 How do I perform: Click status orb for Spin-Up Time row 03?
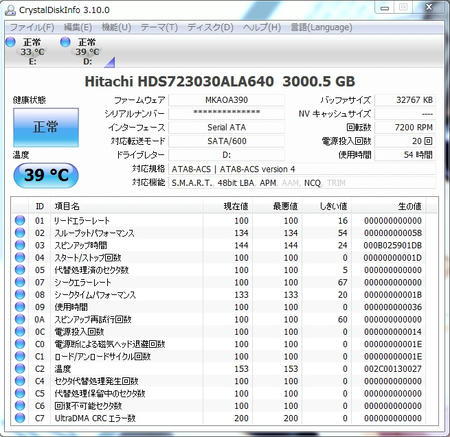[20, 245]
